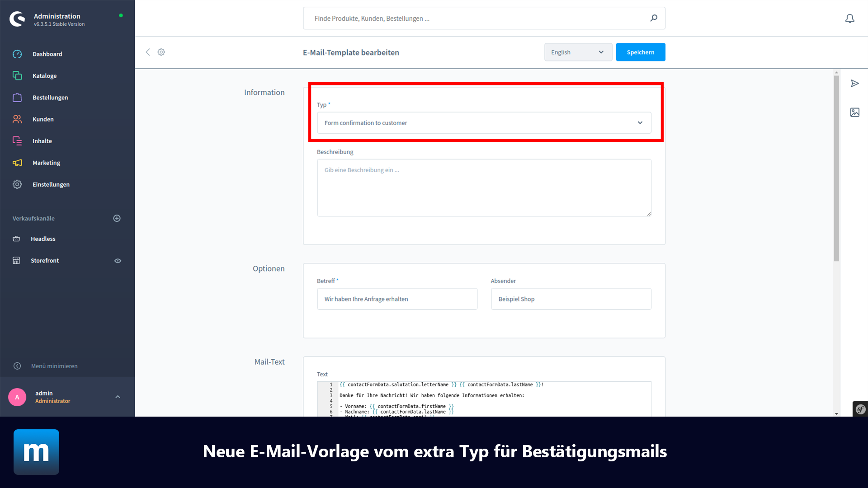Viewport: 868px width, 488px height.
Task: Click the Marketing sidebar icon
Action: (17, 162)
